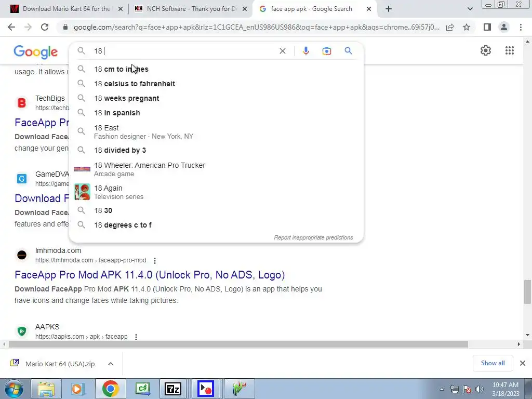Click Report inappropriate predictions

[x=313, y=237]
